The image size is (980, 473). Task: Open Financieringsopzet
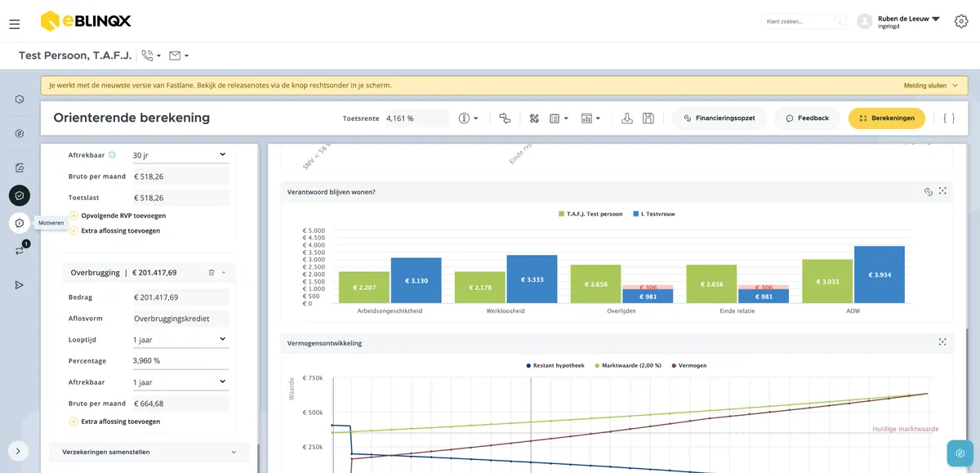pyautogui.click(x=719, y=118)
